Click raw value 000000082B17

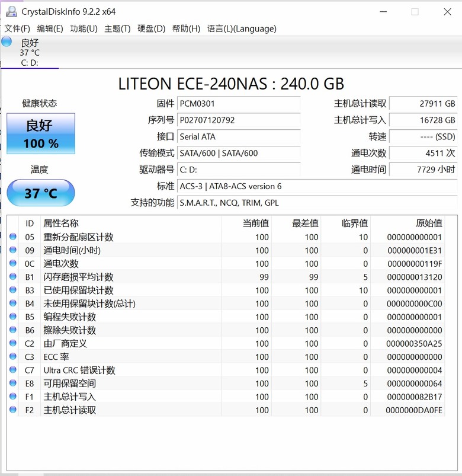pyautogui.click(x=415, y=397)
